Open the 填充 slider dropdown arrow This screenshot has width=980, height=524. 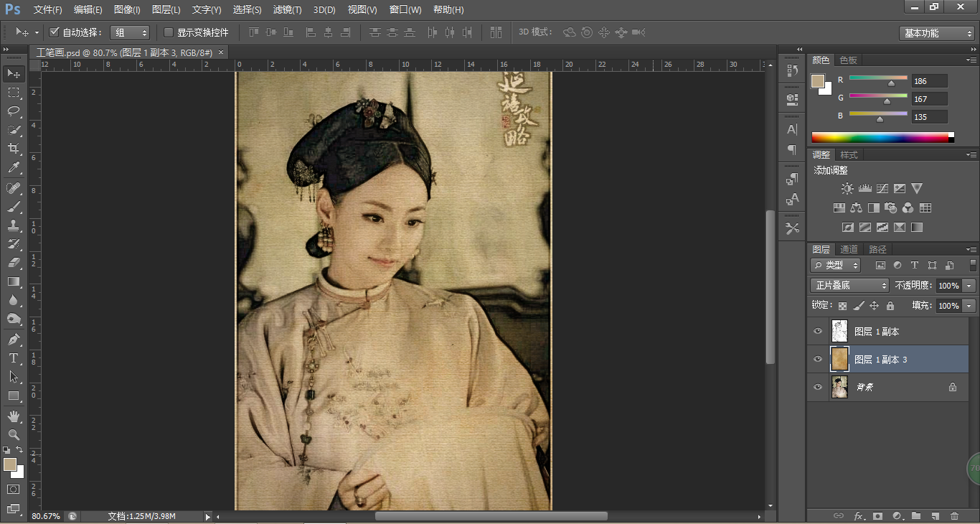969,306
